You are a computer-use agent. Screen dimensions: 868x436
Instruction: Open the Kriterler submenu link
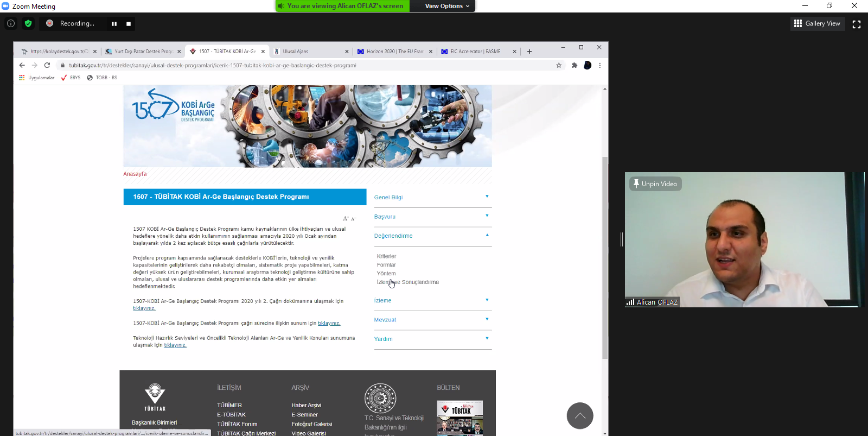click(386, 256)
